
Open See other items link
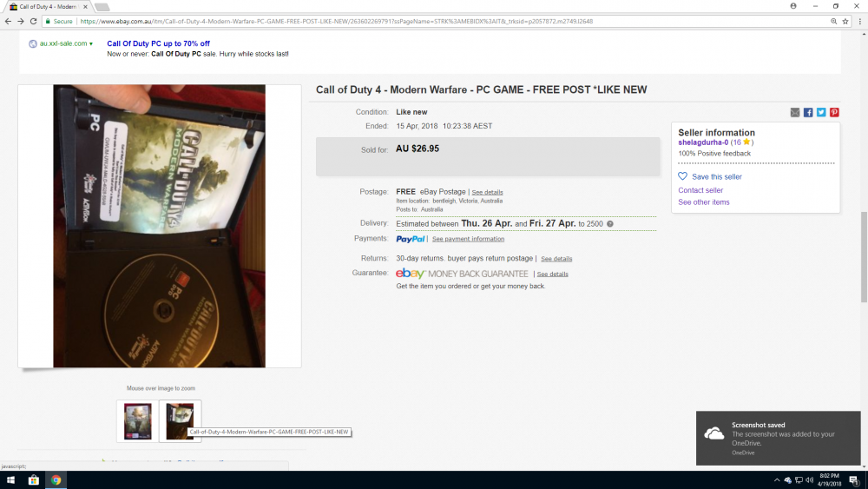point(704,202)
